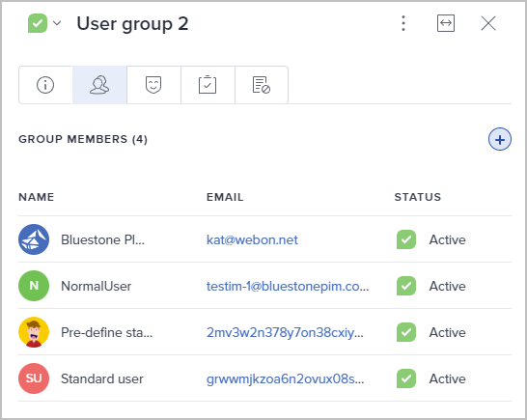The image size is (527, 420).
Task: Open the three-dot more options menu
Action: (403, 23)
